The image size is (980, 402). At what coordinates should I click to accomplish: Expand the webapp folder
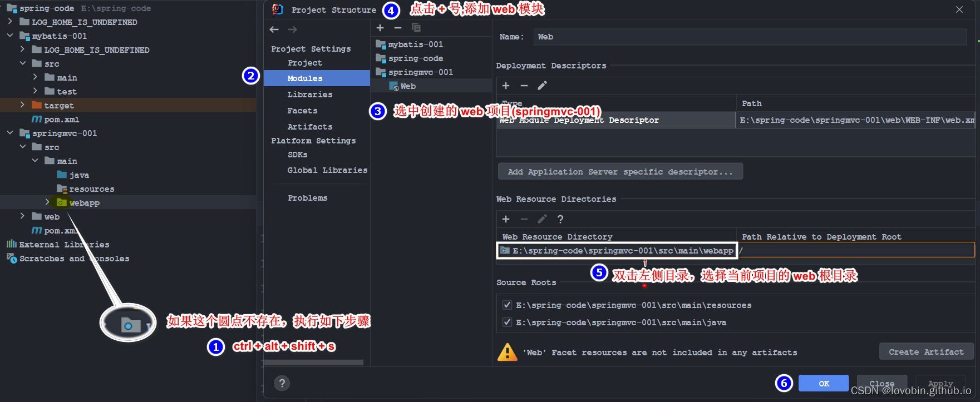(x=47, y=202)
